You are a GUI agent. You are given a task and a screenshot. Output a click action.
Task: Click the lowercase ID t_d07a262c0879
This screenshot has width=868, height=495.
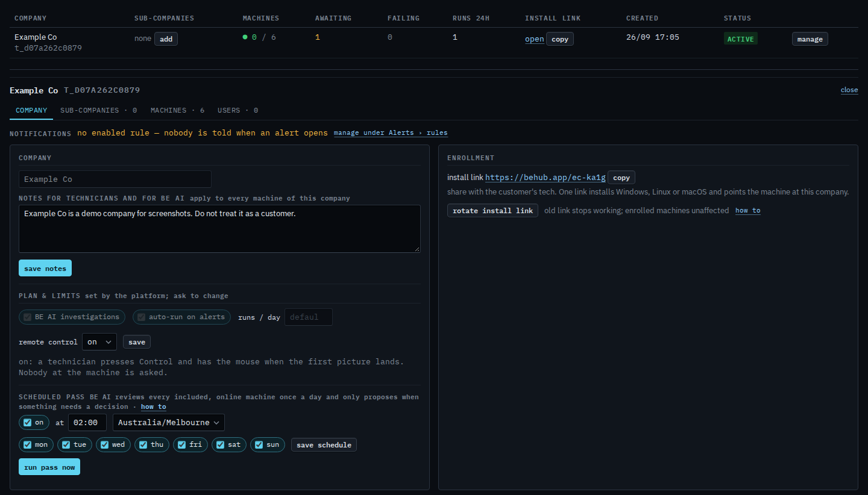[48, 48]
